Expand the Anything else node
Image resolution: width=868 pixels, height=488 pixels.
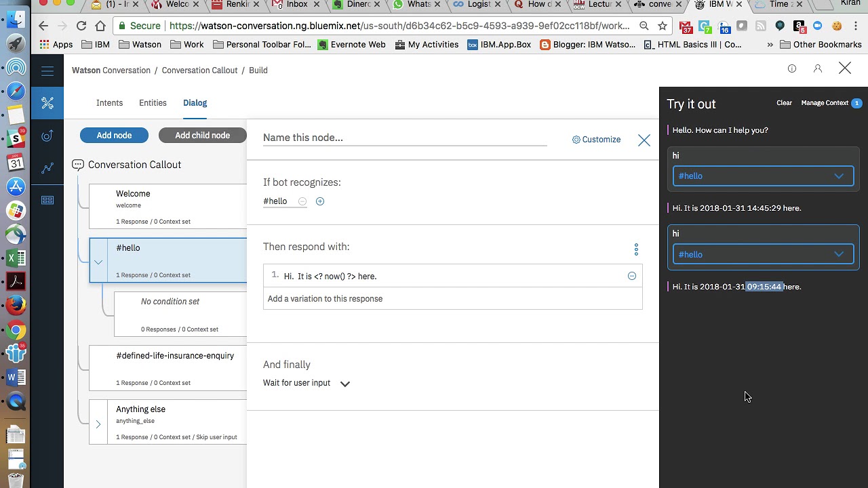(98, 424)
